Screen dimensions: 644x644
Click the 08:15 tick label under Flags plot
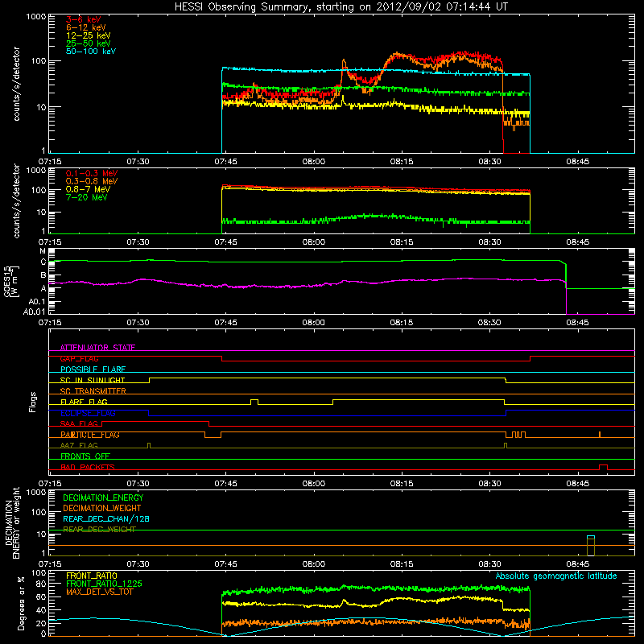pos(402,484)
